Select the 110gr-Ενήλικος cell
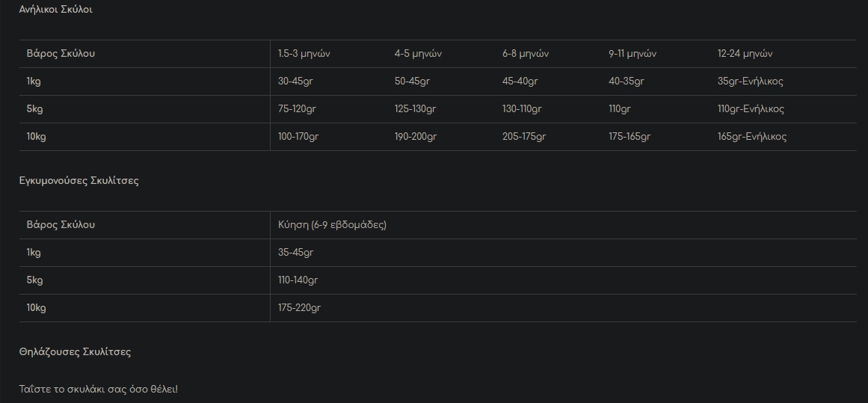Image resolution: width=868 pixels, height=403 pixels. (751, 109)
